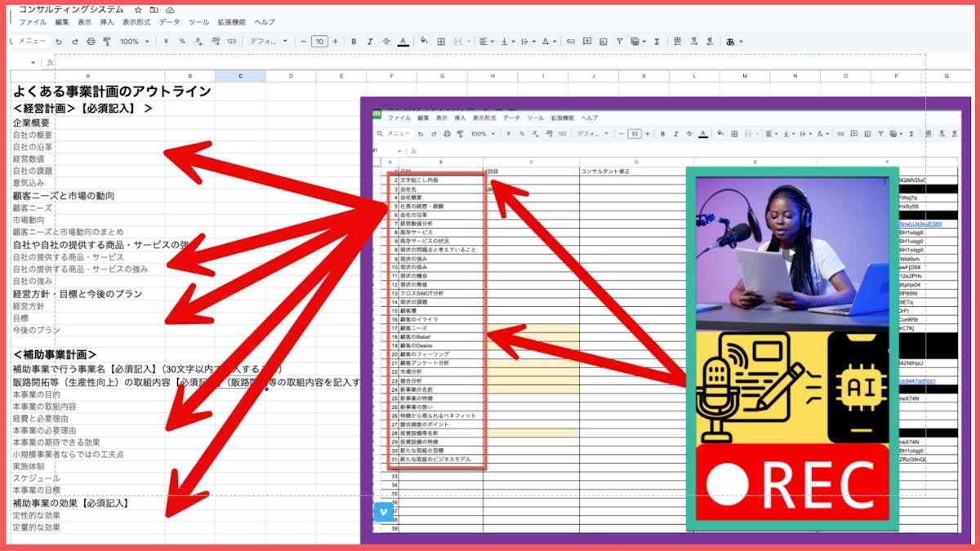Click the メニュー search button
This screenshot has width=980, height=551.
tap(29, 41)
